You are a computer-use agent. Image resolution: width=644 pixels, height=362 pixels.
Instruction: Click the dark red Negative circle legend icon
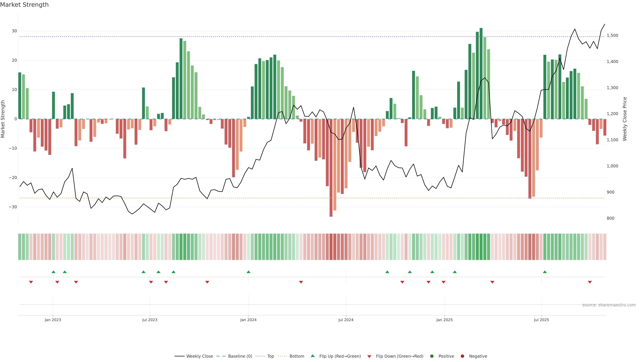[462, 356]
